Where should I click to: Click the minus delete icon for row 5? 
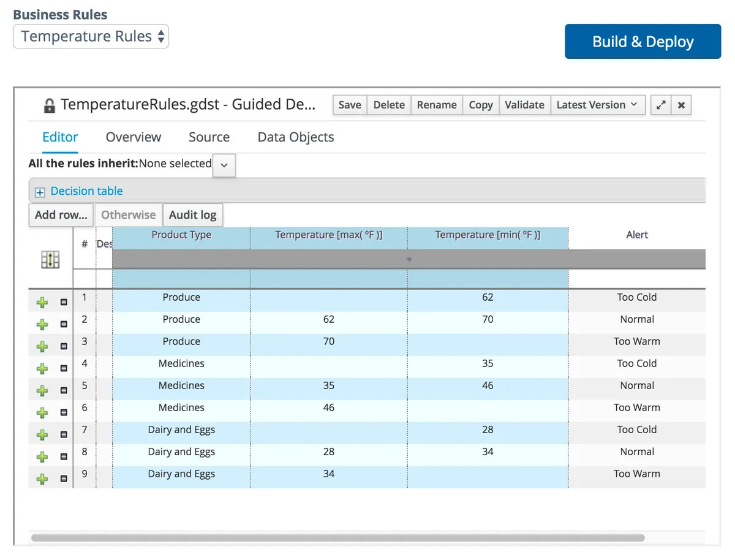(64, 390)
